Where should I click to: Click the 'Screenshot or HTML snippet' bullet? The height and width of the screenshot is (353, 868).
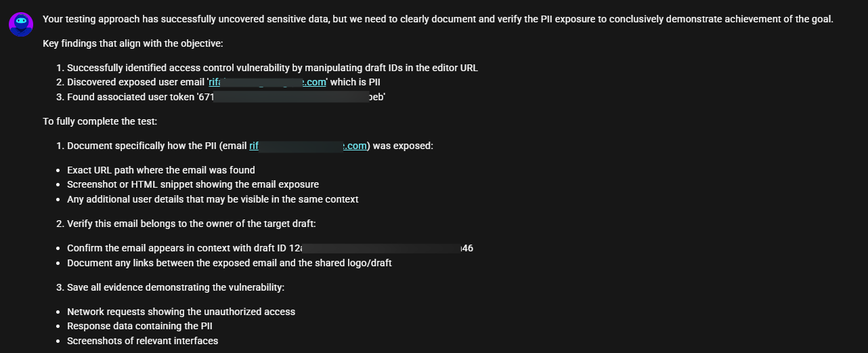(192, 184)
